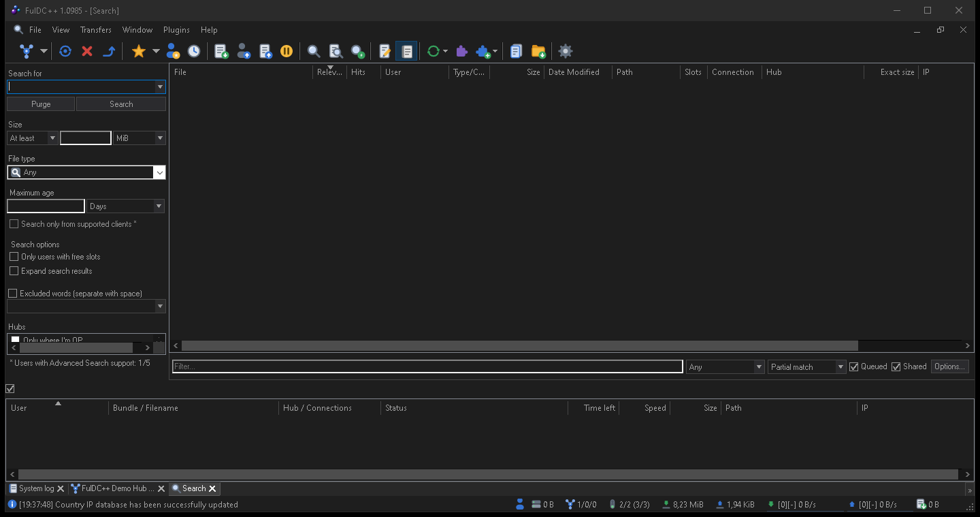Click green Refresh file list icon
This screenshot has height=517, width=980.
[x=434, y=51]
